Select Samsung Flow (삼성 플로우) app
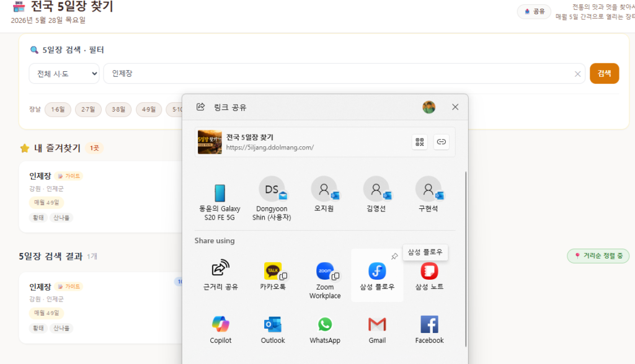635x364 pixels. (x=377, y=275)
